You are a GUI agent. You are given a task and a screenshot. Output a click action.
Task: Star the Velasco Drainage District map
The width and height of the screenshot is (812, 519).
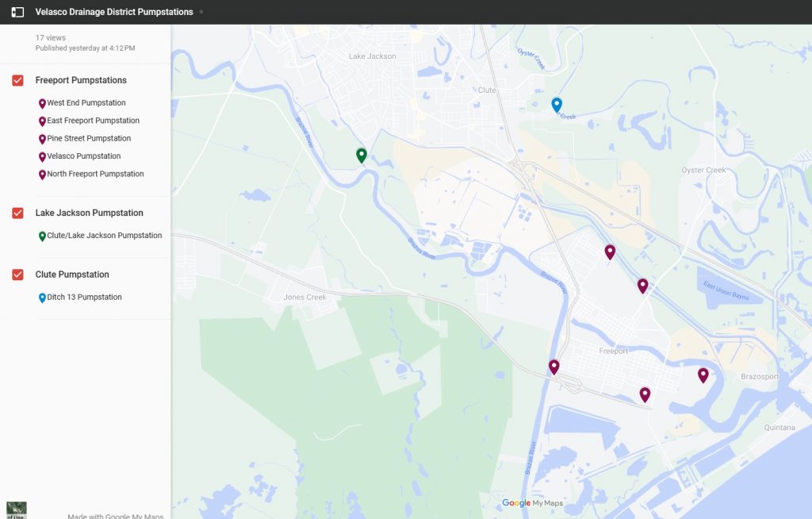pos(201,13)
